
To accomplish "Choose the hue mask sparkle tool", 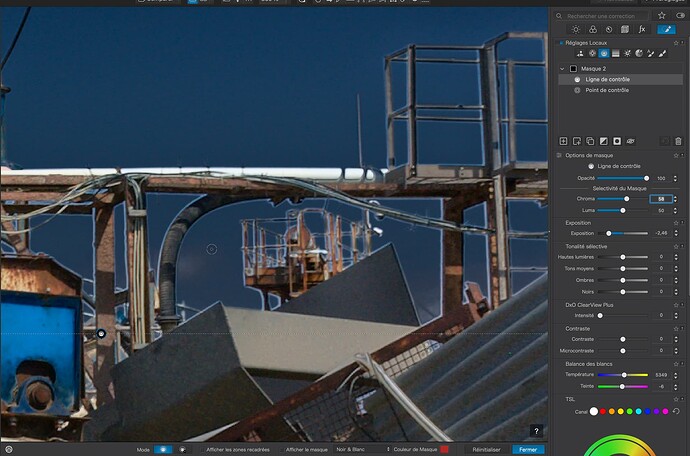I will pos(627,53).
